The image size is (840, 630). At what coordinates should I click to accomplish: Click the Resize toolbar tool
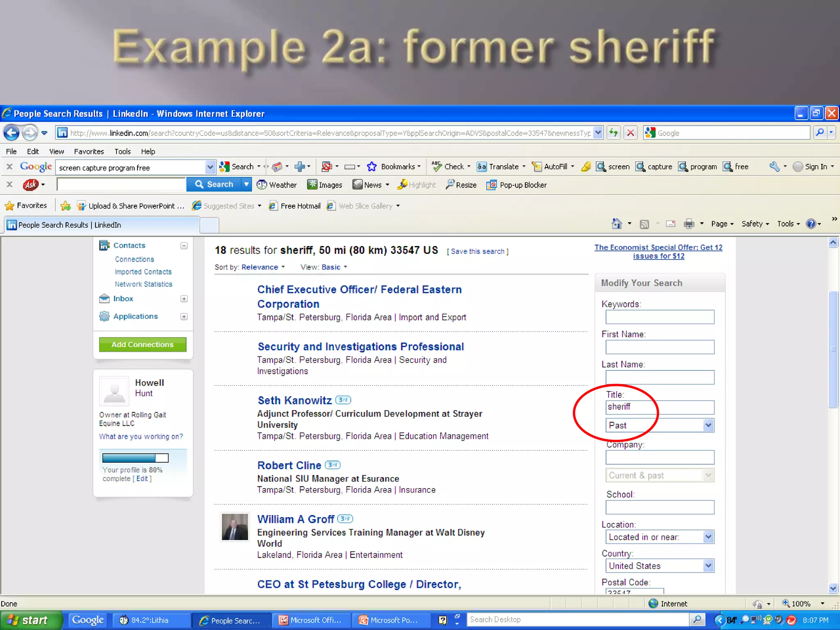click(461, 185)
